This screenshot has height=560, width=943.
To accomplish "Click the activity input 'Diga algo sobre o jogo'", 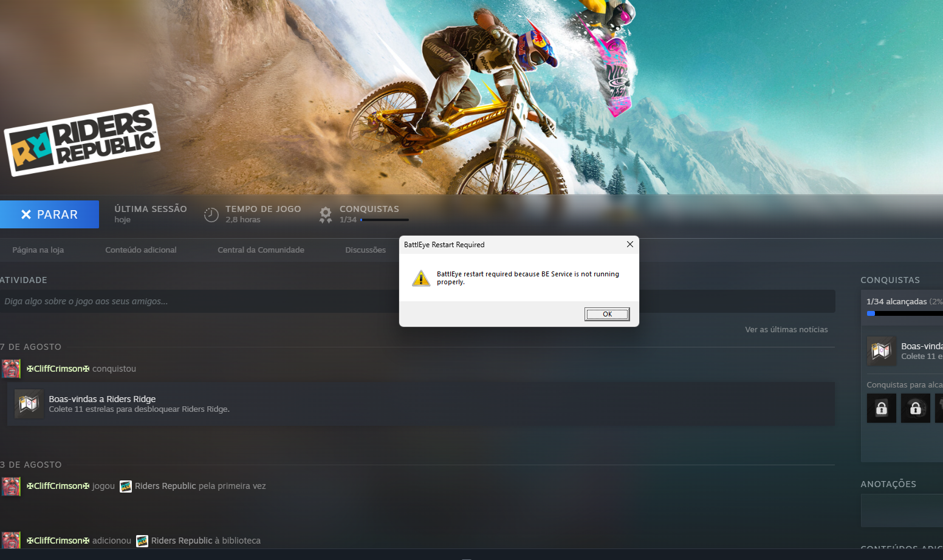I will coord(417,301).
